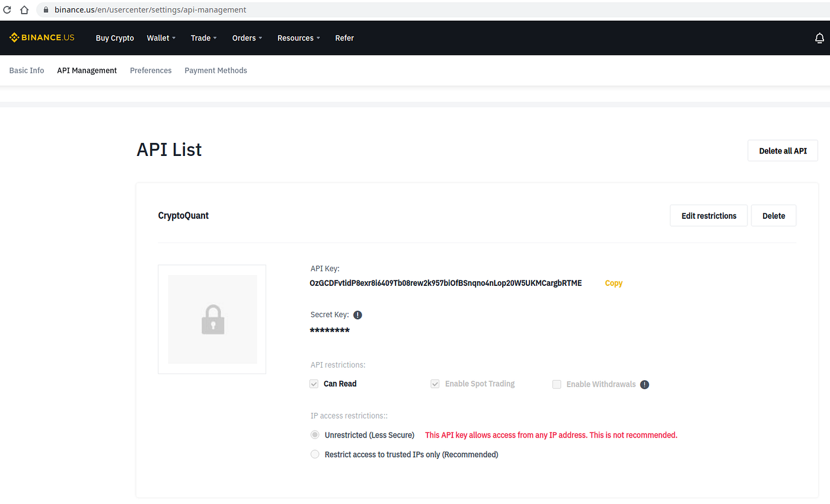830x504 pixels.
Task: Click the padlock icon in address bar
Action: 46,10
